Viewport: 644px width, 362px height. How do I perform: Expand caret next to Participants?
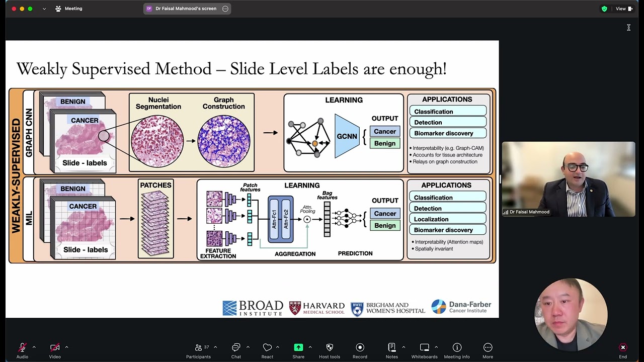[x=215, y=347]
